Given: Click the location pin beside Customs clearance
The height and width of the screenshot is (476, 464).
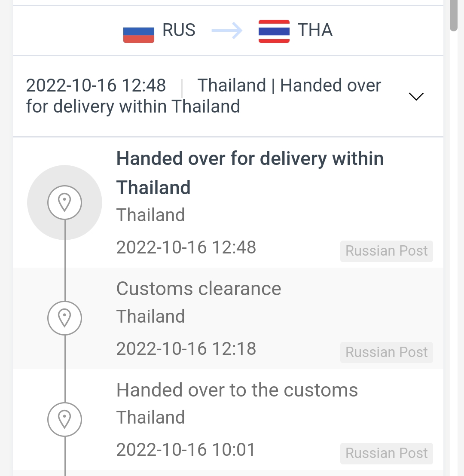Looking at the screenshot, I should pos(65,318).
